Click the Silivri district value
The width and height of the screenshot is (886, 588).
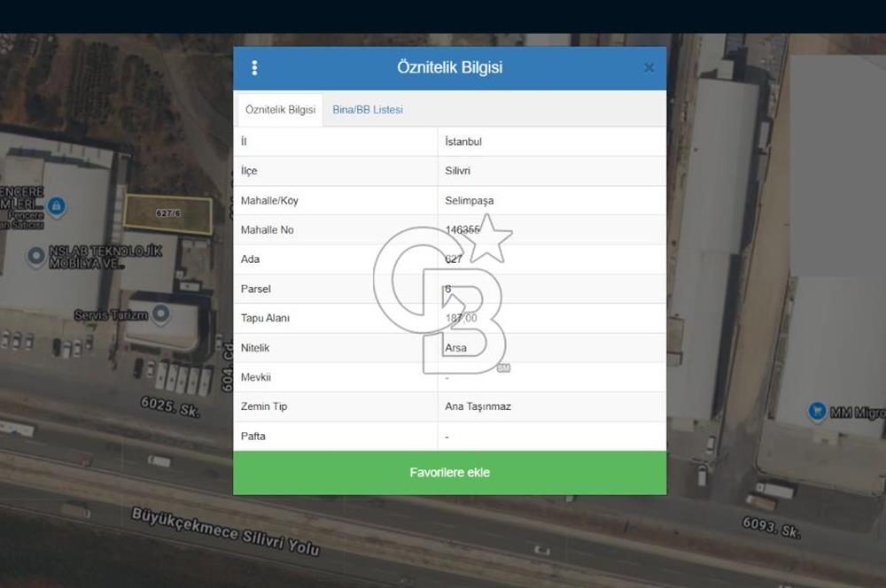[x=457, y=171]
